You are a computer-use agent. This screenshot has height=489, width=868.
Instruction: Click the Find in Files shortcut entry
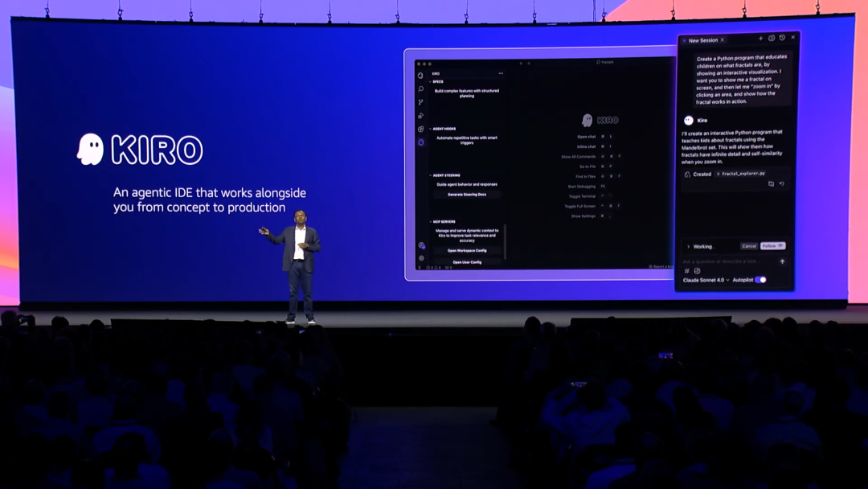[597, 176]
